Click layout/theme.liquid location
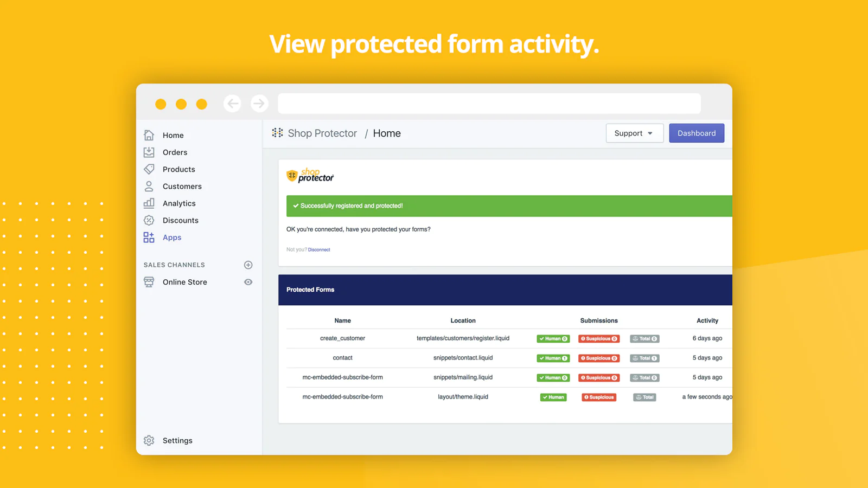Screen dimensions: 868x488 tap(463, 397)
